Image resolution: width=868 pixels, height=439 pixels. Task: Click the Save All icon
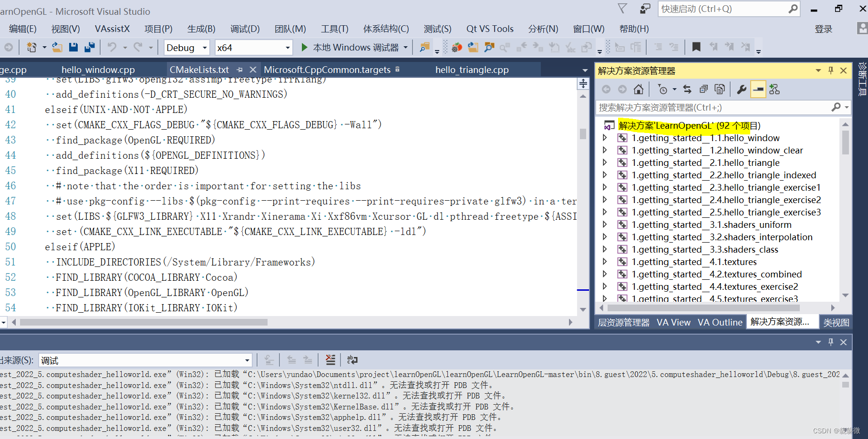(89, 47)
